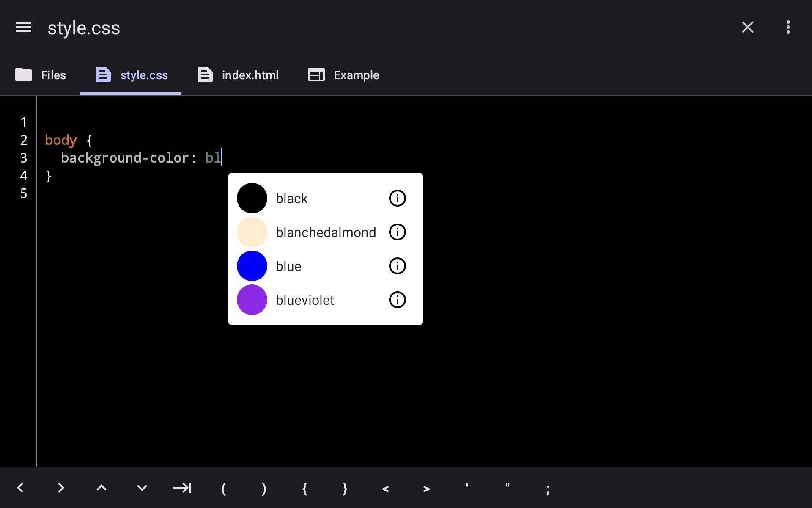Screen dimensions: 812x508
Task: Move cursor right with arrow icon
Action: (61, 488)
